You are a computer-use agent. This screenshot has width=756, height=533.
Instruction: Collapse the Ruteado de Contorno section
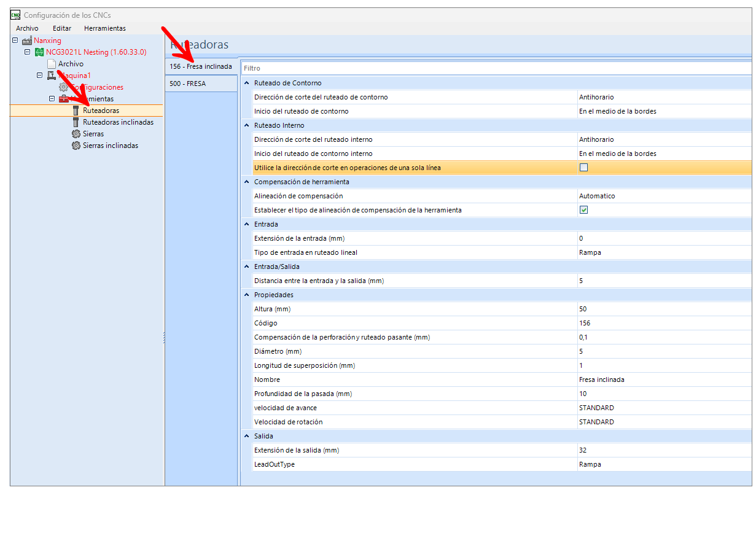[x=246, y=83]
